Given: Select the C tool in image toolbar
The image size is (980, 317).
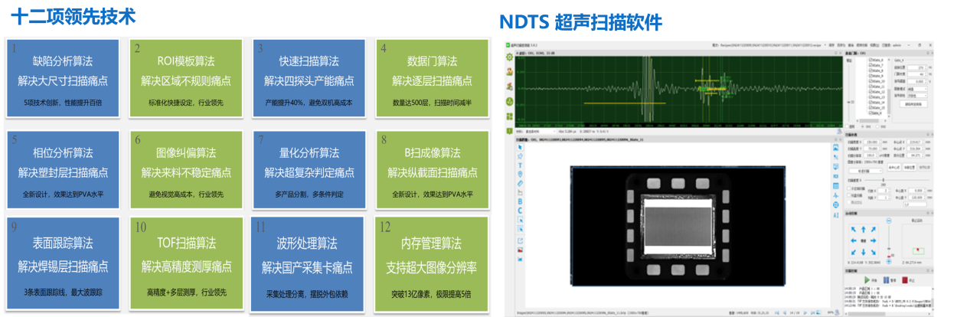Looking at the screenshot, I should click(x=521, y=210).
